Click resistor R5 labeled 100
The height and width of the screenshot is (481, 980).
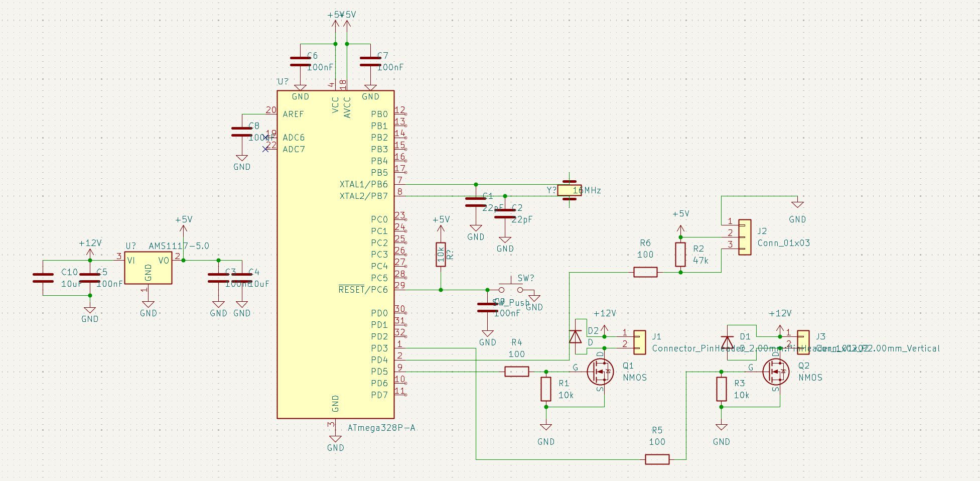657,459
